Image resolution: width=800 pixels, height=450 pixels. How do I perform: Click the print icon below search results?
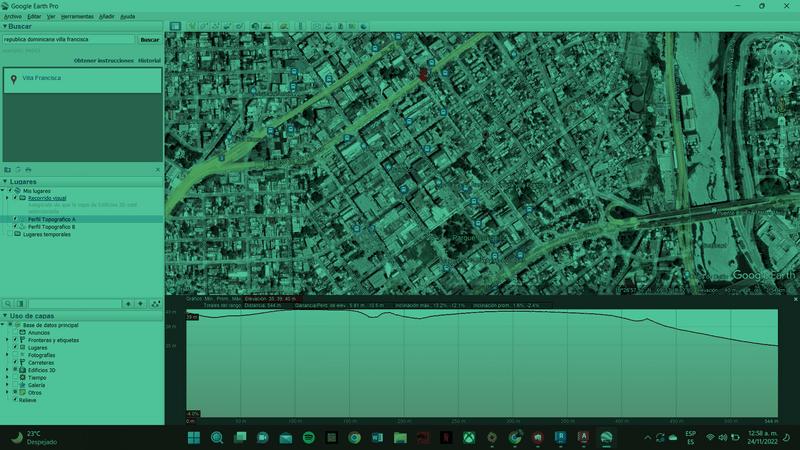(28, 169)
